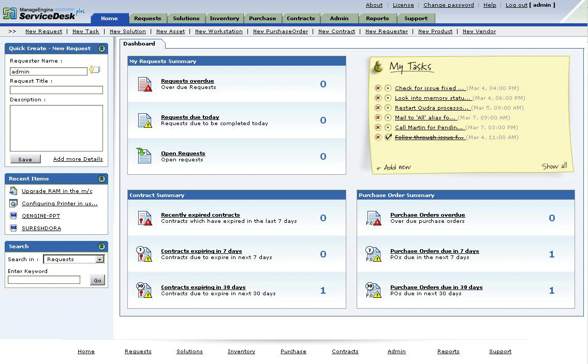
Task: Click New Vendor quick link
Action: [x=479, y=32]
